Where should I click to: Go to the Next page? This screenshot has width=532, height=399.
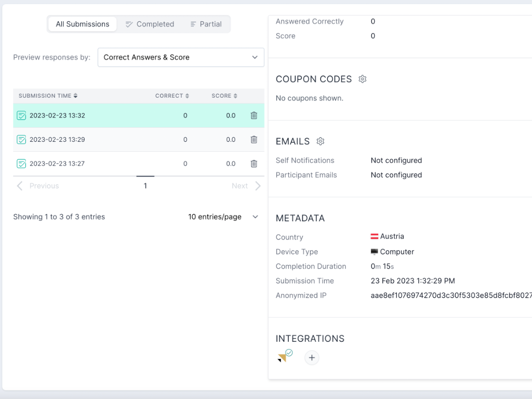pyautogui.click(x=246, y=186)
